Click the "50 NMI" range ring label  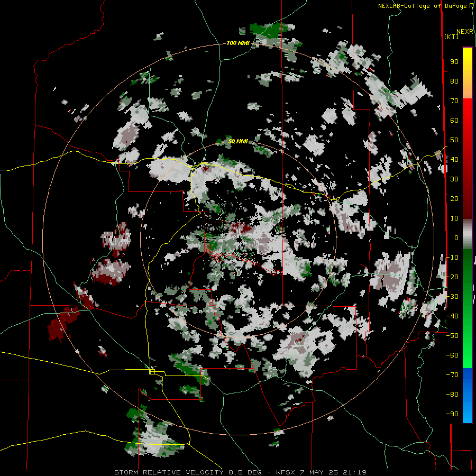(238, 141)
